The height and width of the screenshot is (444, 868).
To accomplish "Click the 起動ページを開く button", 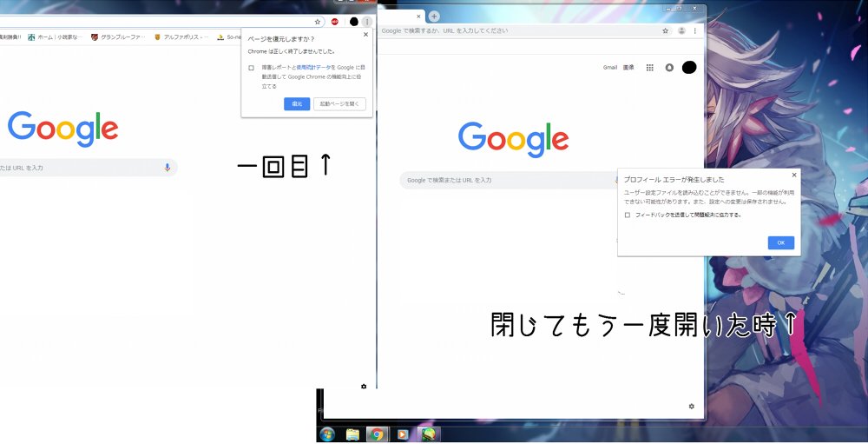I will [x=339, y=103].
